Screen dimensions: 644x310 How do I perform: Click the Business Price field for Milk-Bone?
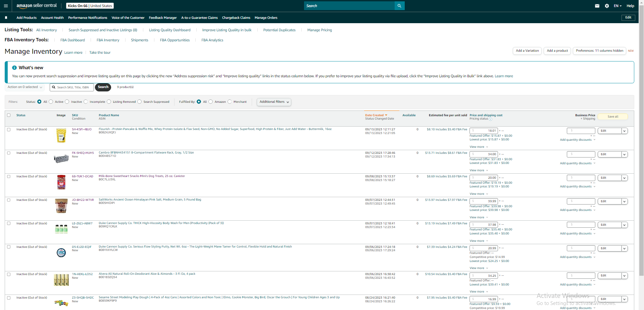(581, 178)
